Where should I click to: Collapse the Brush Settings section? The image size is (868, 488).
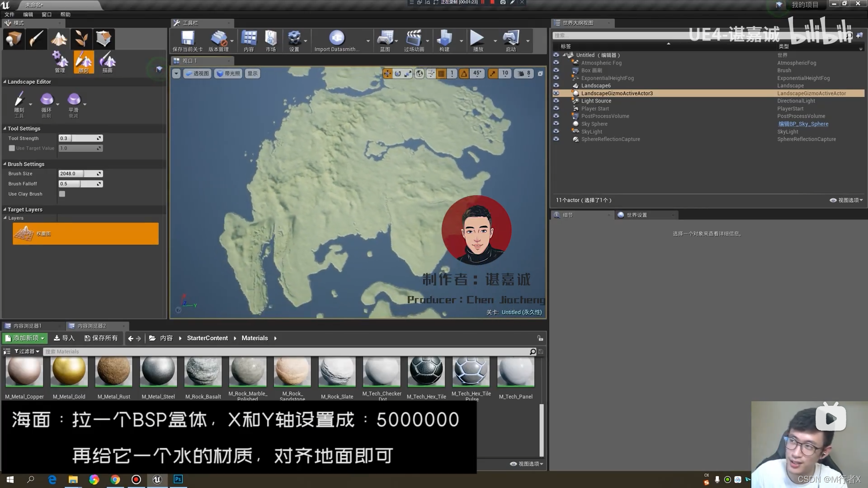point(5,164)
